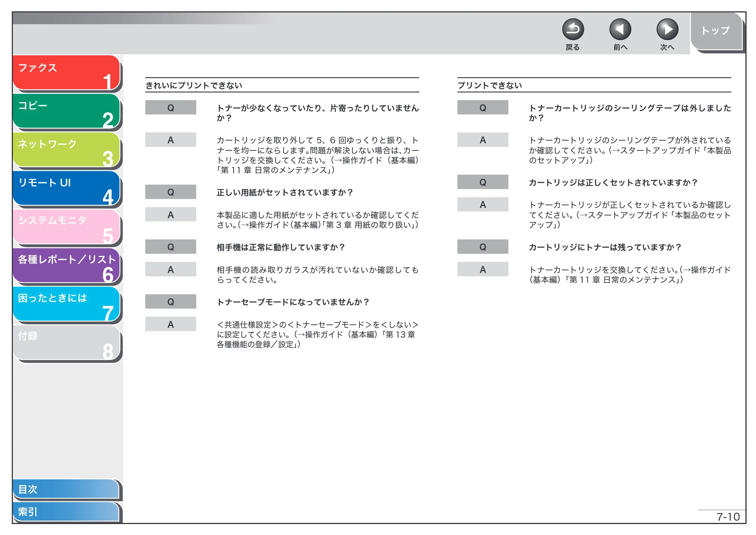Click question カートリッジにトナーは残っていますか？
This screenshot has width=756, height=535.
pyautogui.click(x=605, y=247)
